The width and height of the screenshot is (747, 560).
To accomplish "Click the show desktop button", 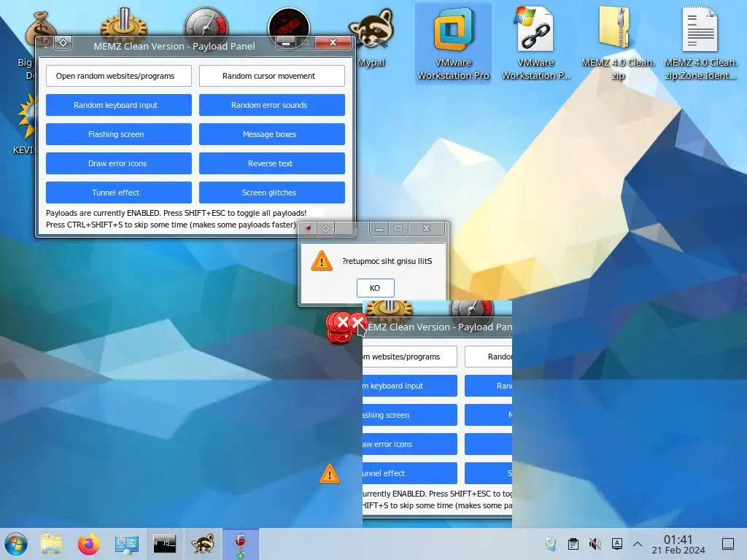I will tap(728, 544).
